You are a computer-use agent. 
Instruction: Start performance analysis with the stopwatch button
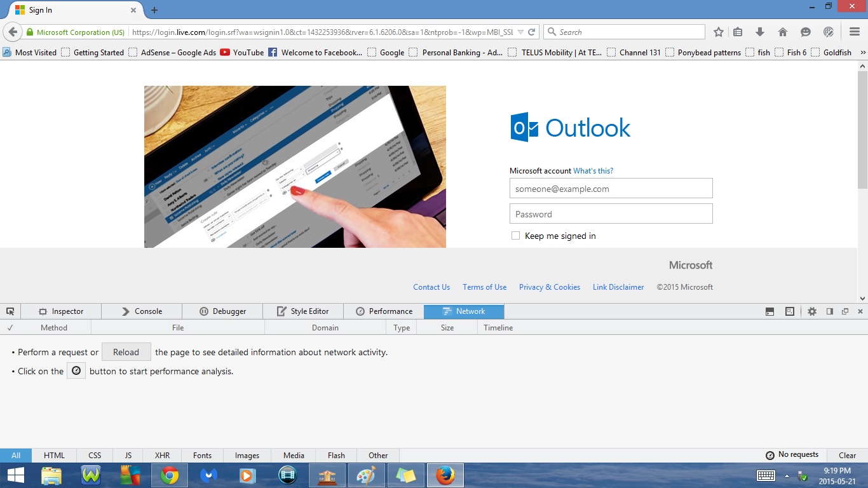point(76,370)
